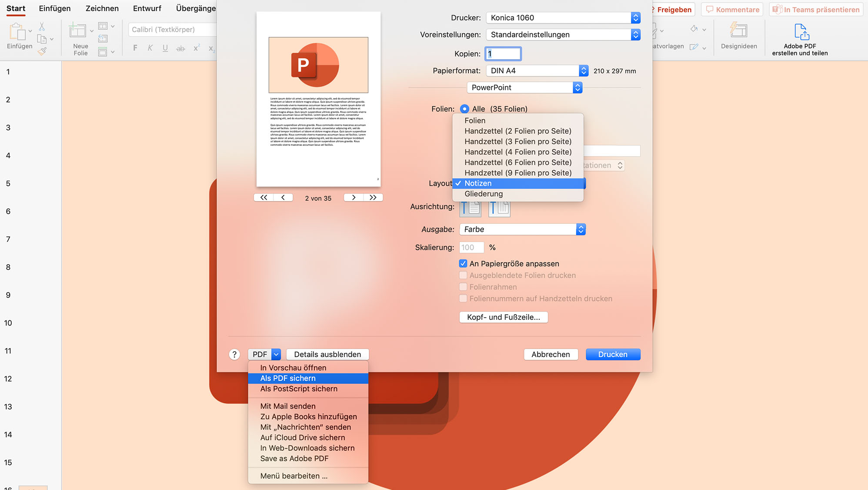868x490 pixels.
Task: Click Adobe PDF erstellen und teilen icon
Action: (x=801, y=32)
